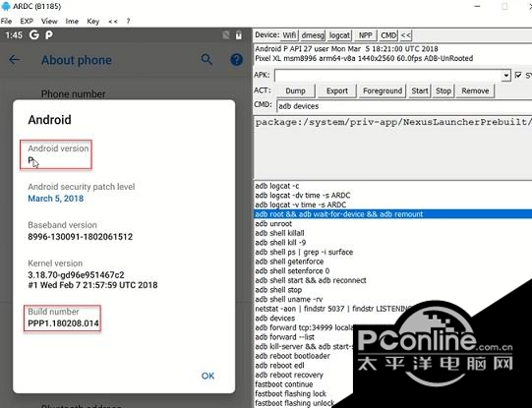Viewport: 532px width, 408px height.
Task: Click the << button in Device row
Action: [406, 35]
